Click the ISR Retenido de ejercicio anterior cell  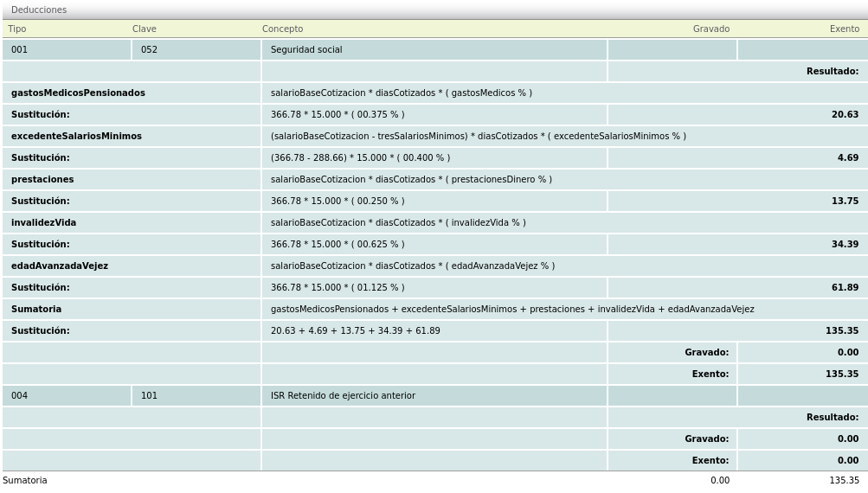point(343,395)
